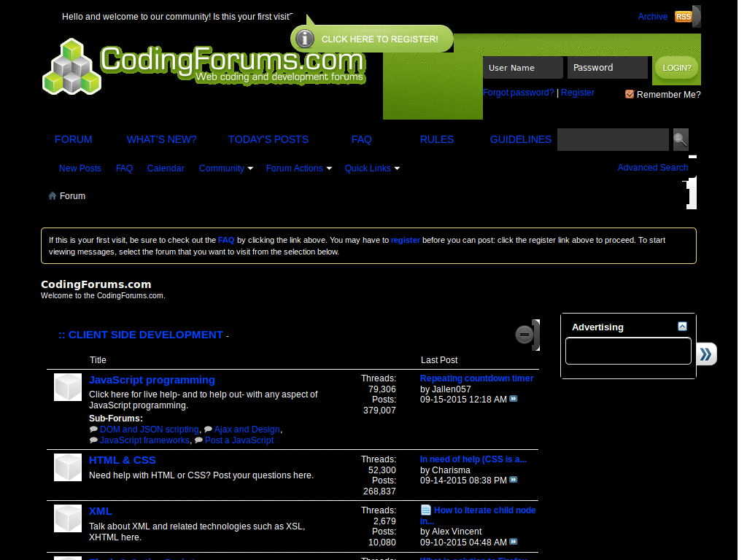Image resolution: width=747 pixels, height=560 pixels.
Task: Focus the forum search box
Action: [x=613, y=139]
